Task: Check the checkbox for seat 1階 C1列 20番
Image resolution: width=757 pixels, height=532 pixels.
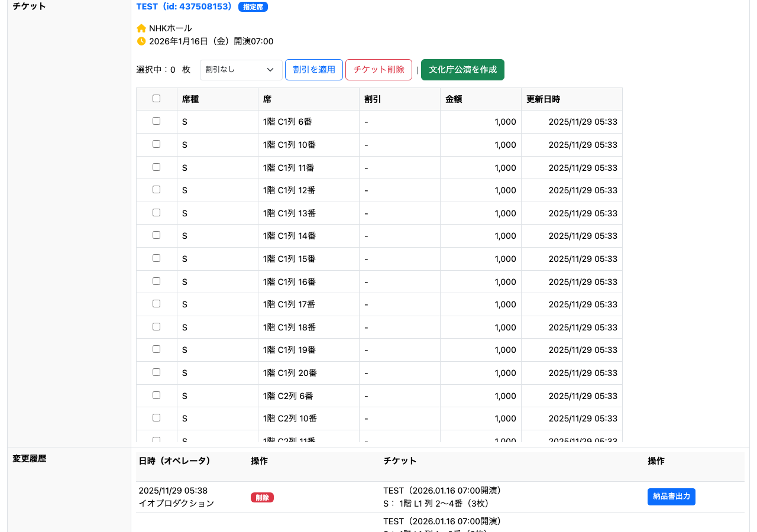Action: pos(156,372)
